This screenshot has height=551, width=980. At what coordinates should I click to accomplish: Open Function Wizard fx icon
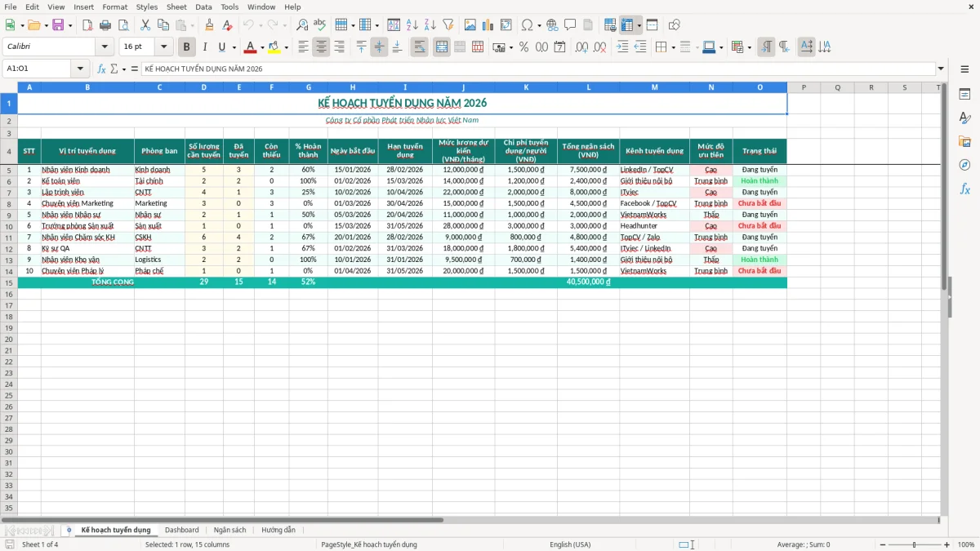[102, 69]
